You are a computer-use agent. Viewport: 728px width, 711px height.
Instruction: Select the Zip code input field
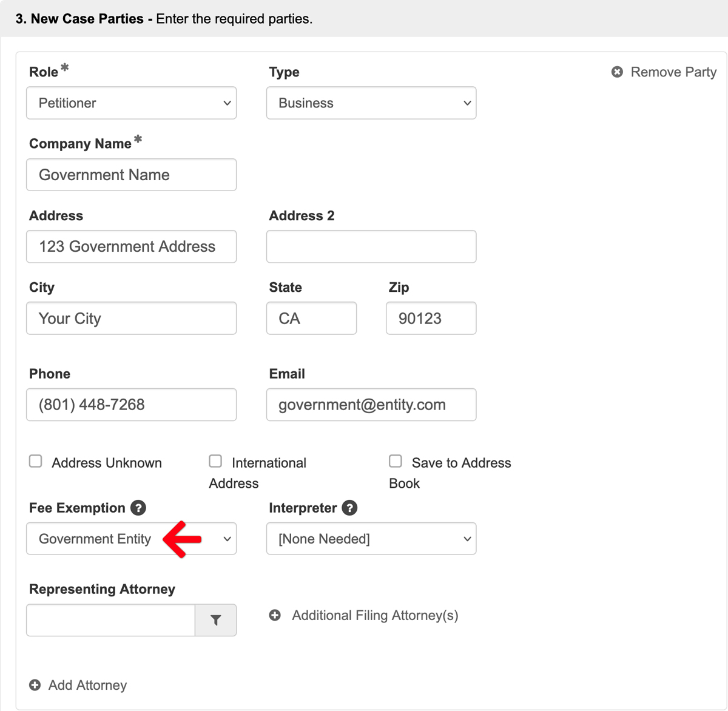(x=431, y=318)
